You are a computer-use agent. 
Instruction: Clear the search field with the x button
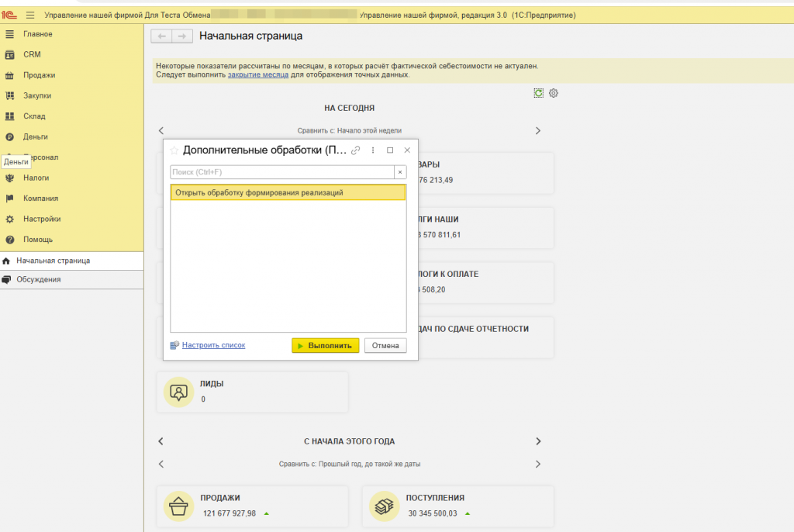400,172
